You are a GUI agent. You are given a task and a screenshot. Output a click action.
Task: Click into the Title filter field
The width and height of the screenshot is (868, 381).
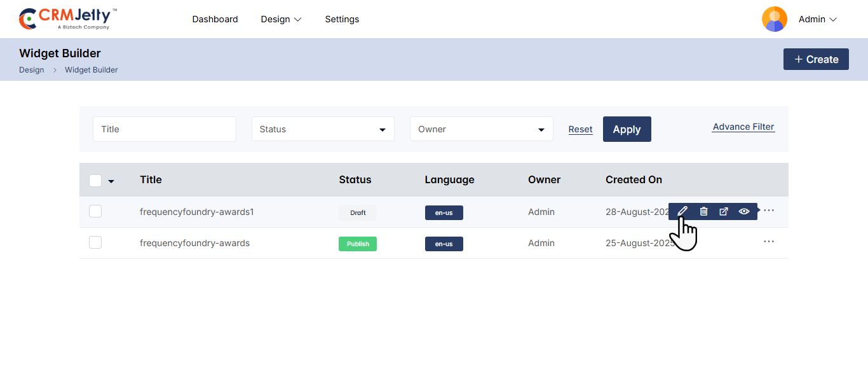[165, 129]
